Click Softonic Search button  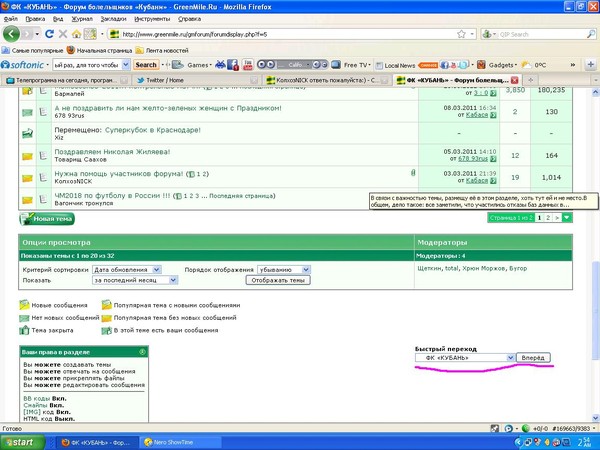146,65
